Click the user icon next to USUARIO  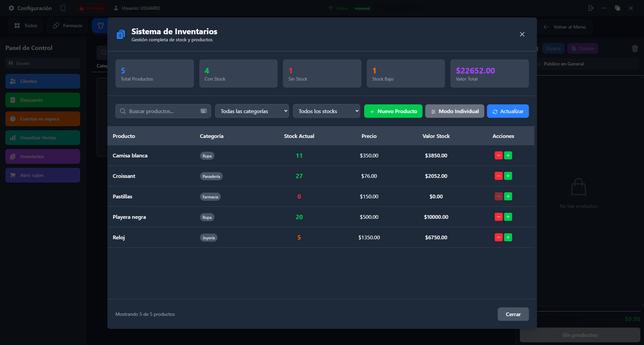coord(116,8)
